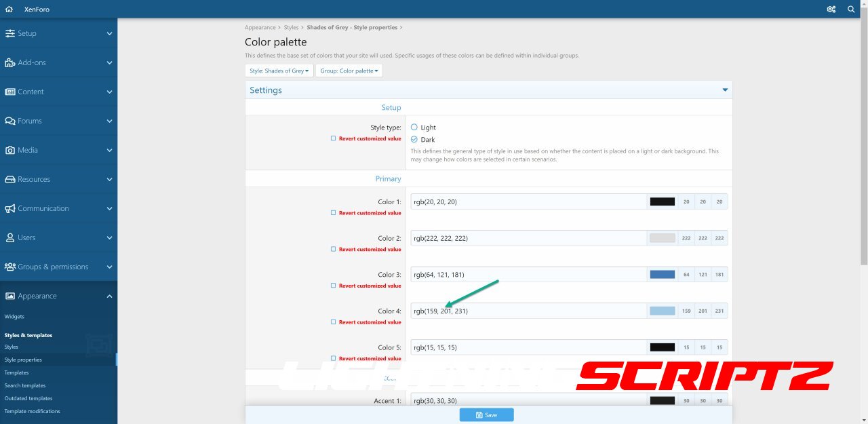Screen dimensions: 868x424
Task: Click the Add-ons puzzle icon
Action: (x=10, y=62)
